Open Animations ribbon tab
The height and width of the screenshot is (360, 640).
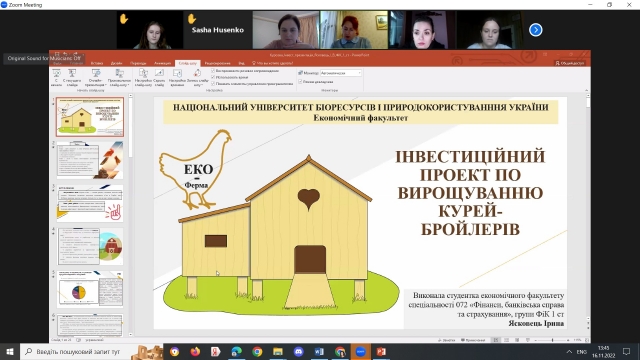pyautogui.click(x=162, y=63)
